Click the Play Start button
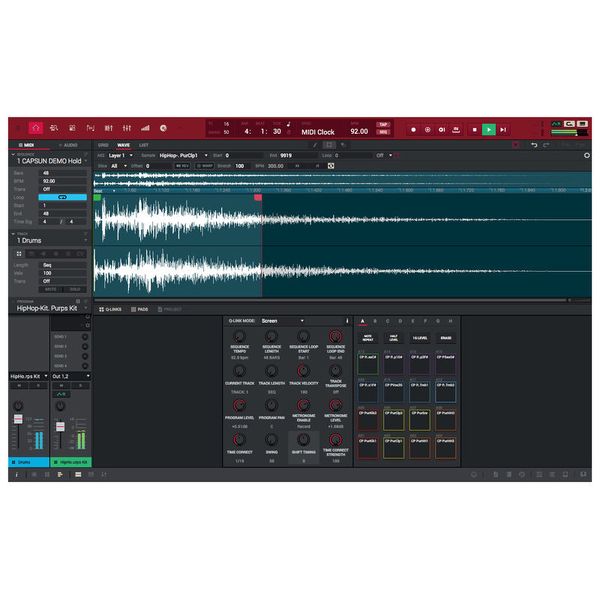Screen dimensions: 600x600 click(503, 130)
